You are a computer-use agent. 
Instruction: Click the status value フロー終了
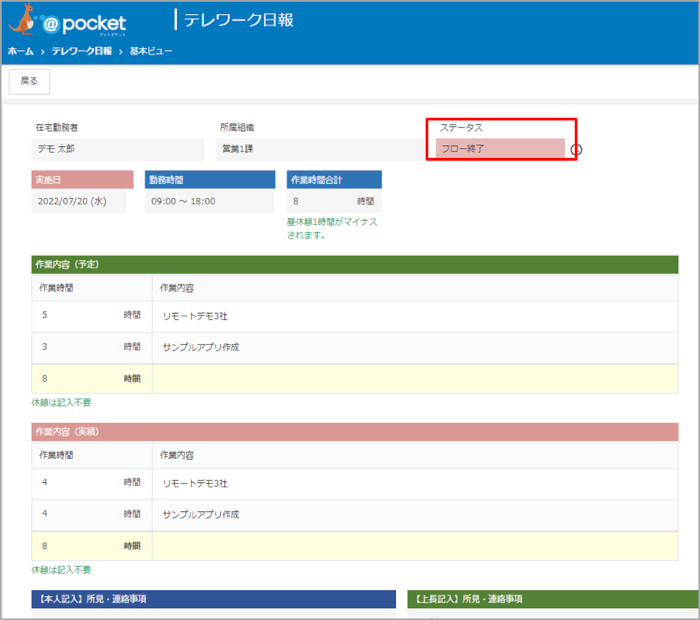(x=500, y=149)
